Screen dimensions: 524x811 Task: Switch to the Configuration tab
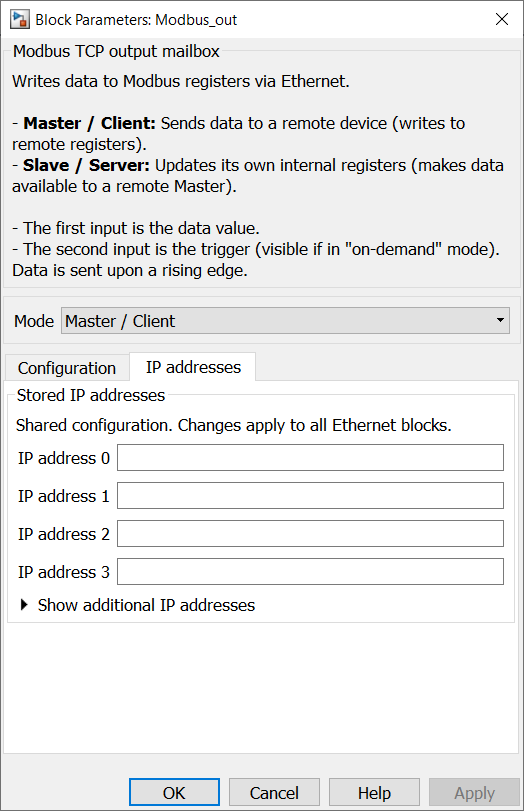[67, 368]
